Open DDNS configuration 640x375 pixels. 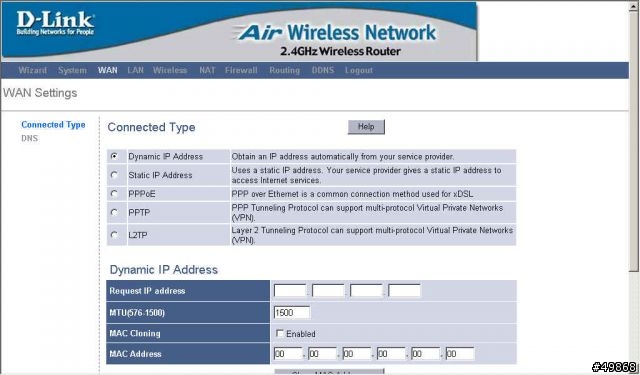pyautogui.click(x=322, y=70)
